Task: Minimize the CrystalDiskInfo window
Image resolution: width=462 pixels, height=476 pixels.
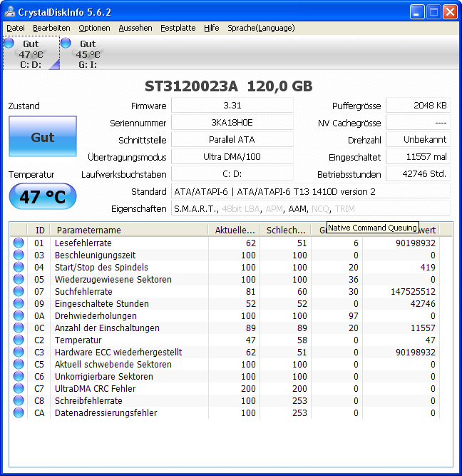Action: coord(417,12)
